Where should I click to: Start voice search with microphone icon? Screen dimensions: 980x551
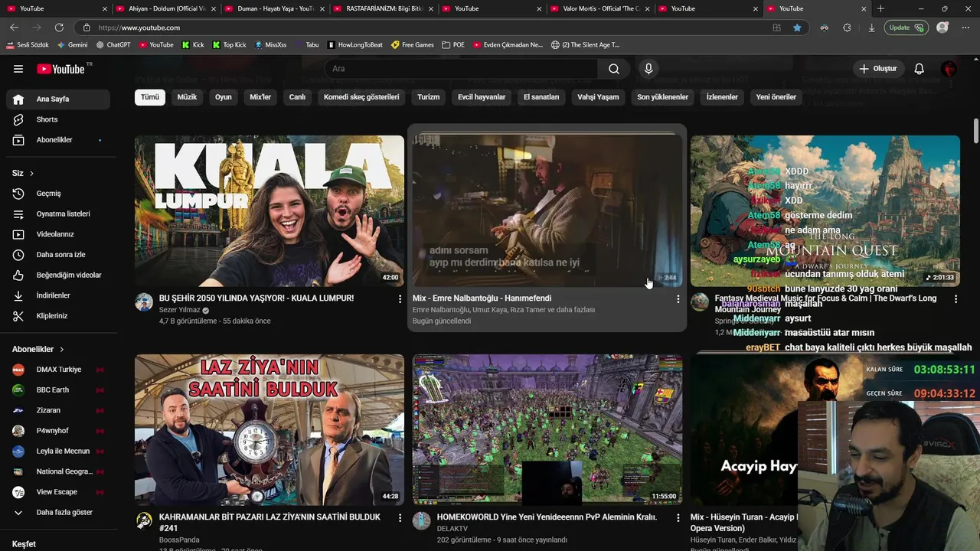[648, 69]
